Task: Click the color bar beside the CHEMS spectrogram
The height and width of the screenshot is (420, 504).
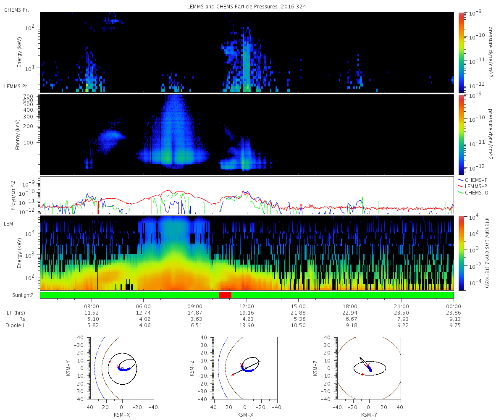Action: click(x=461, y=52)
